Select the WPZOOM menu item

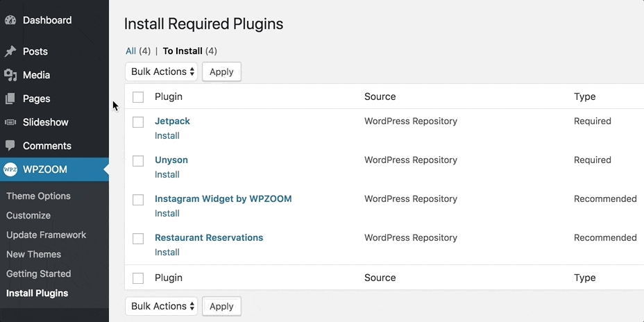(x=54, y=169)
